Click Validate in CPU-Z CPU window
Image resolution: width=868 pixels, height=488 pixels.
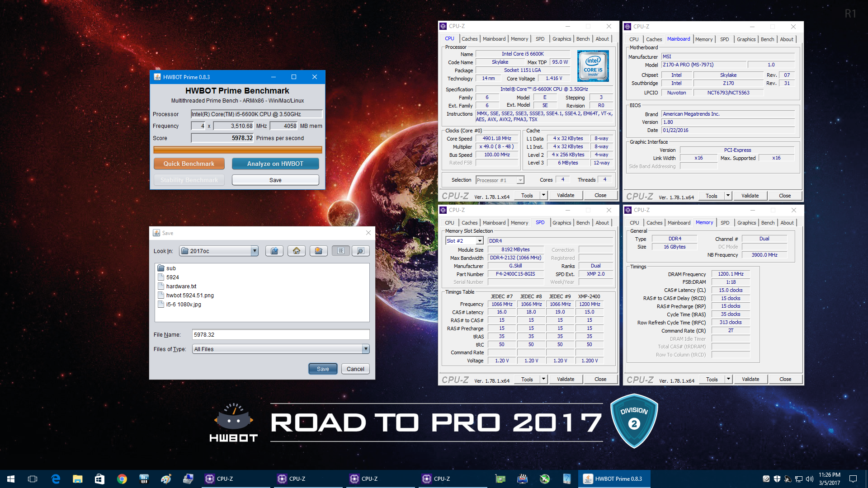point(566,195)
